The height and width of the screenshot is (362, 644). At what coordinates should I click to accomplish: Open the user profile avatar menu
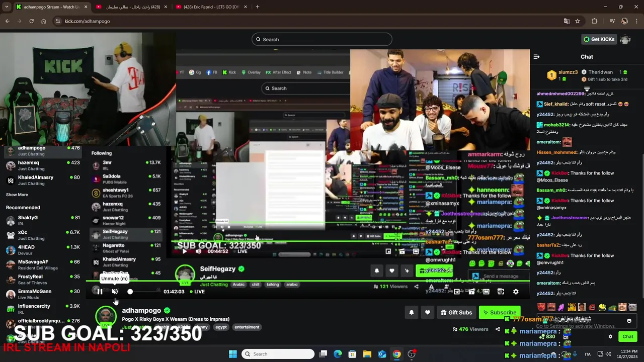click(625, 39)
